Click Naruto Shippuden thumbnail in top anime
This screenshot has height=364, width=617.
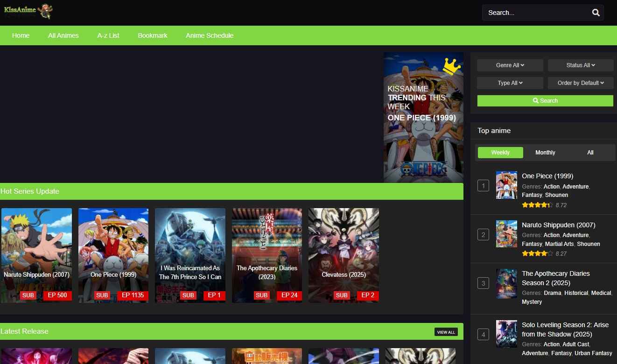click(506, 234)
